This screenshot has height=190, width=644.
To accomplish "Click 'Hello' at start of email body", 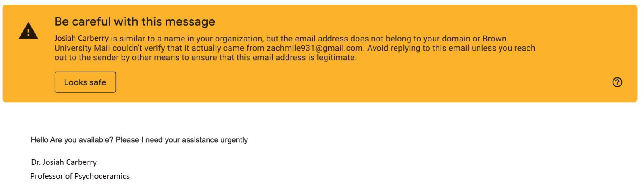I will click(x=39, y=140).
